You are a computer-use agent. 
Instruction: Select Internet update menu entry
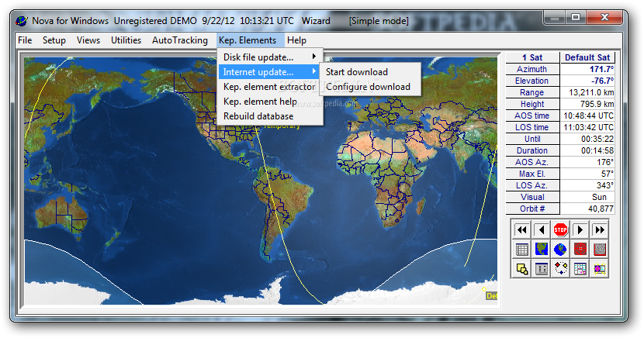coord(270,72)
